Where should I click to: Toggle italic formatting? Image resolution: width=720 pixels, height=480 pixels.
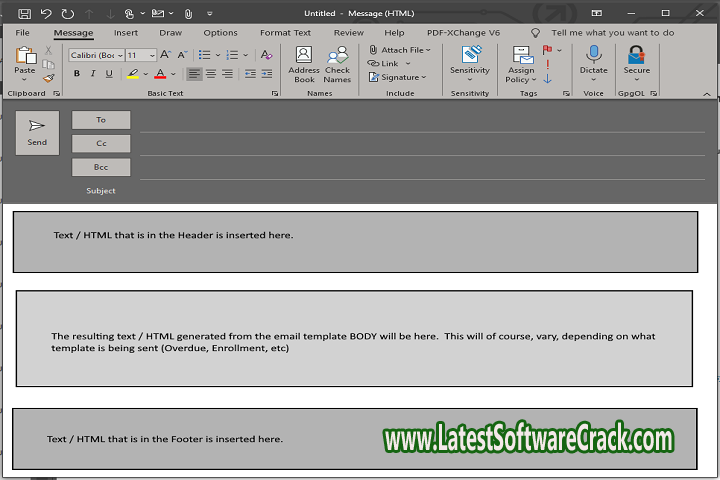click(93, 74)
